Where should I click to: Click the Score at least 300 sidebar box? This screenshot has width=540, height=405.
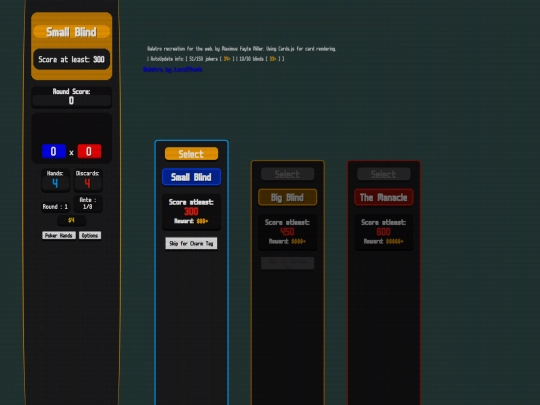71,60
